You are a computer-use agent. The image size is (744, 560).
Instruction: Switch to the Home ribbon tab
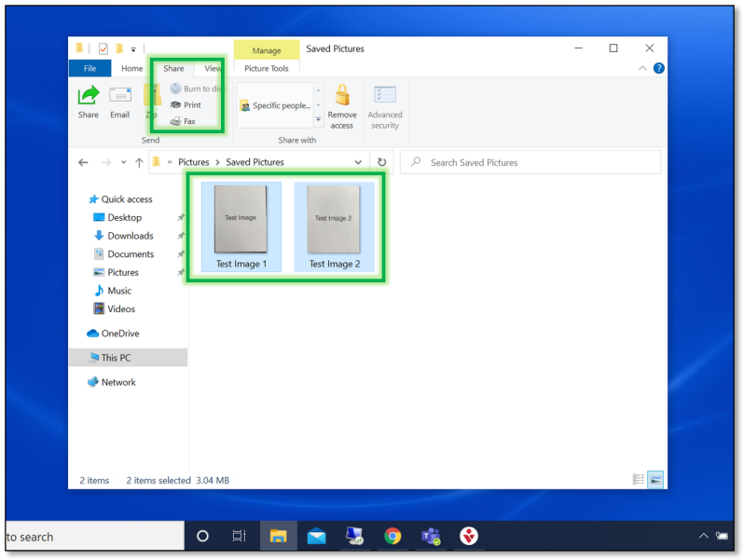point(132,68)
